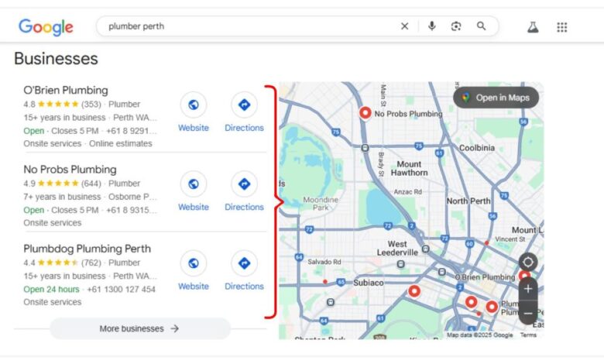Click '7+ years in business' text
The height and width of the screenshot is (364, 604).
pyautogui.click(x=62, y=197)
